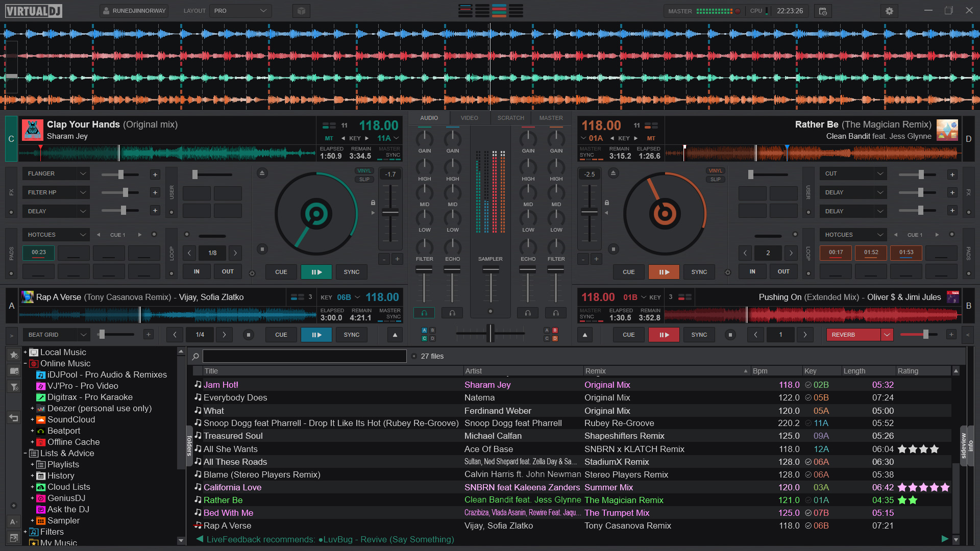Select Rather Be in the track list
Screen dimensions: 980x551
coord(223,500)
